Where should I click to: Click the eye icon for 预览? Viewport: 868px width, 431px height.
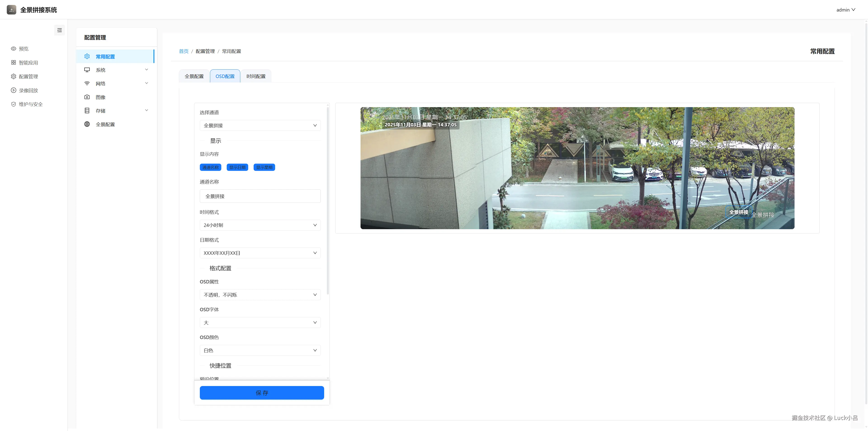click(14, 49)
